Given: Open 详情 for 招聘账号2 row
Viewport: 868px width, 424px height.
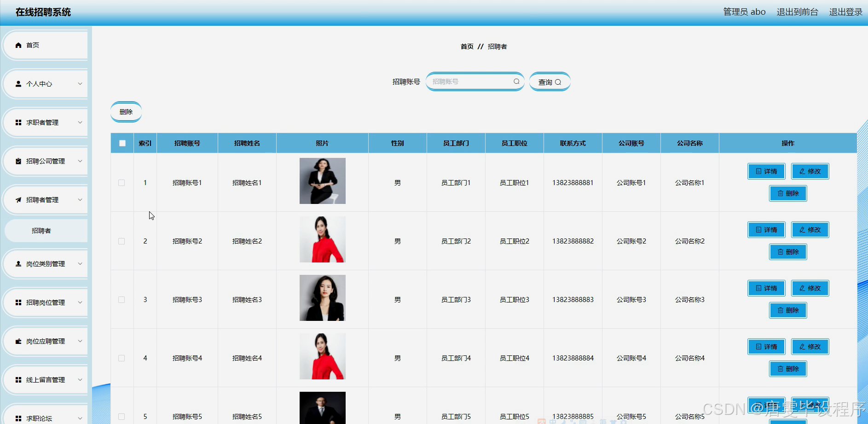Looking at the screenshot, I should [766, 230].
